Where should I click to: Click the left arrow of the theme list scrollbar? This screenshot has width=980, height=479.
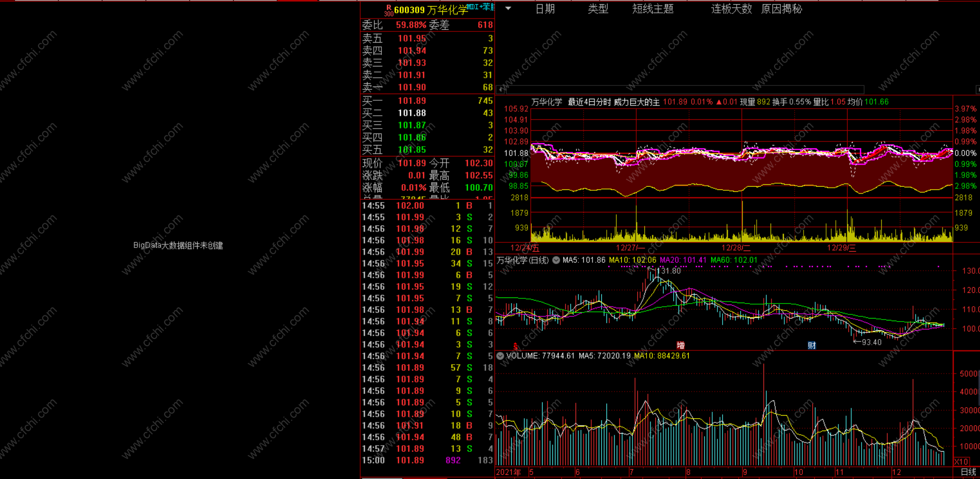(501, 90)
